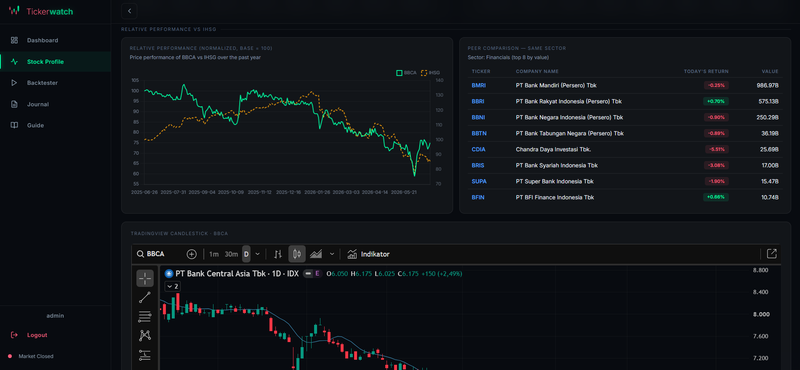Select the trend line drawing tool

point(145,298)
